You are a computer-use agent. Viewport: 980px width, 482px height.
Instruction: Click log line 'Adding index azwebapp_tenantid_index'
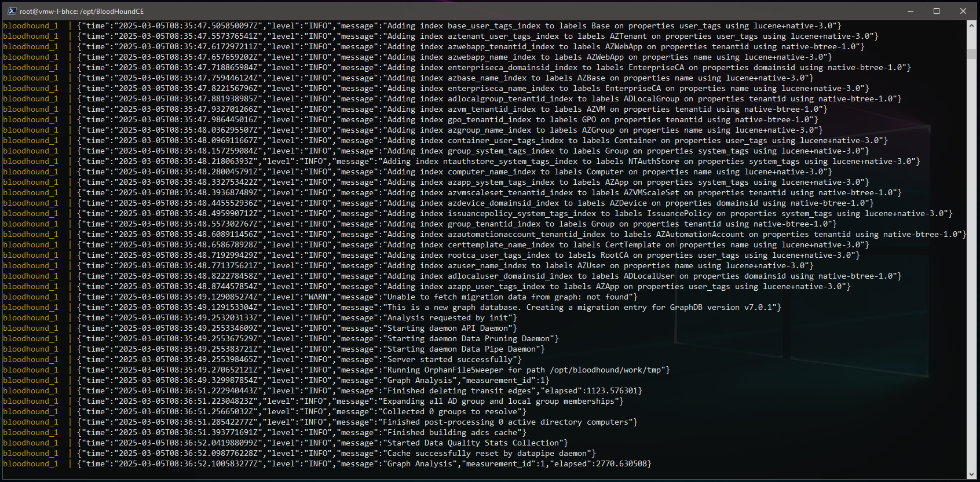(434, 47)
